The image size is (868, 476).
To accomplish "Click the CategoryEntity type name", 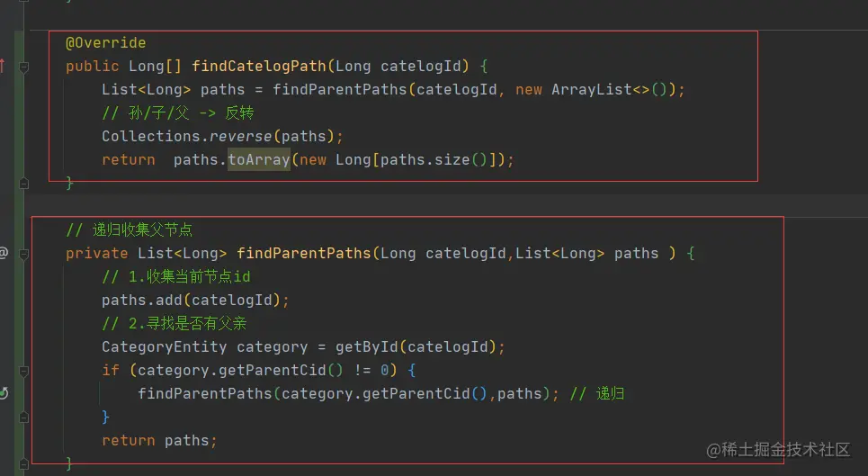I will coord(164,347).
